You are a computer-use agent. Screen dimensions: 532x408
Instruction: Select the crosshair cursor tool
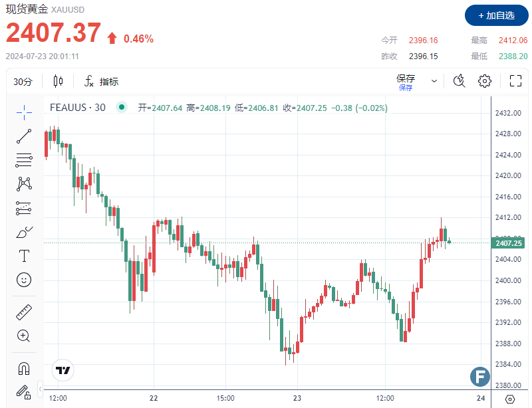coord(24,112)
